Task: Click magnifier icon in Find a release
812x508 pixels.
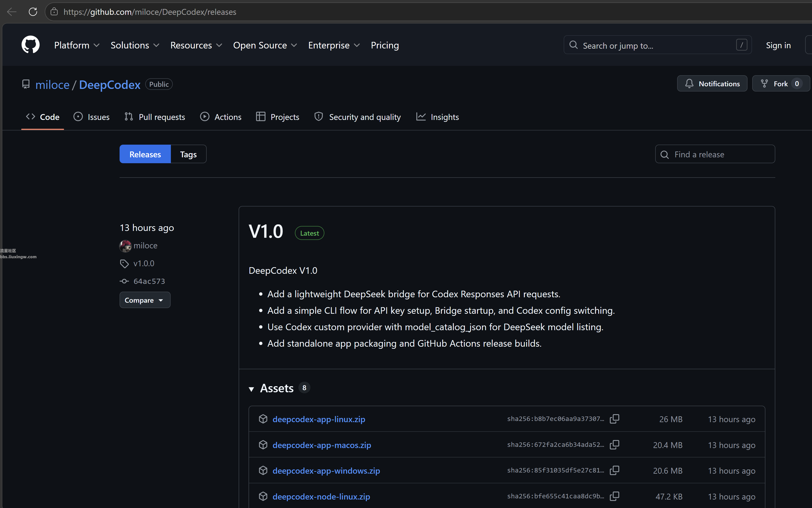Action: pos(665,155)
